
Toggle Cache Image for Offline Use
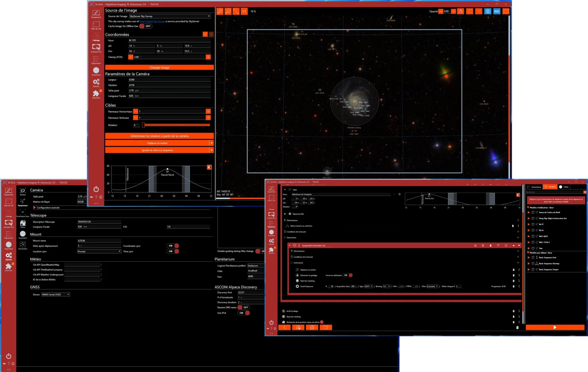[x=146, y=26]
